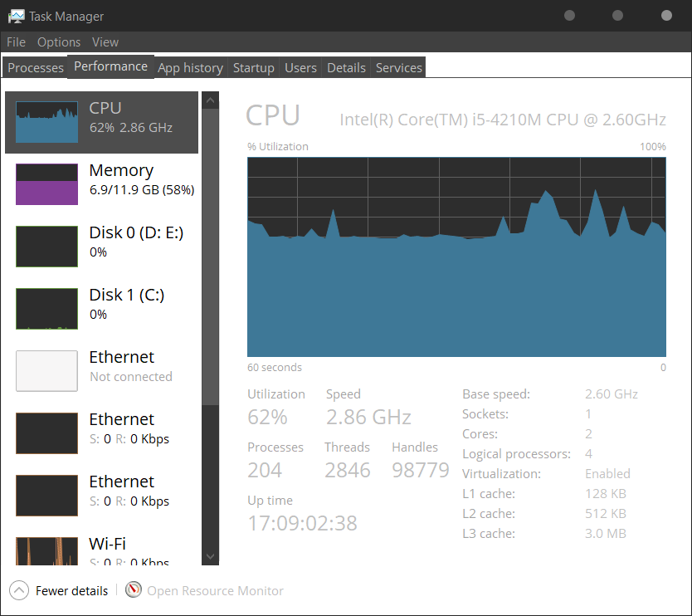This screenshot has width=692, height=616.
Task: Switch to the Details tab
Action: 347,67
